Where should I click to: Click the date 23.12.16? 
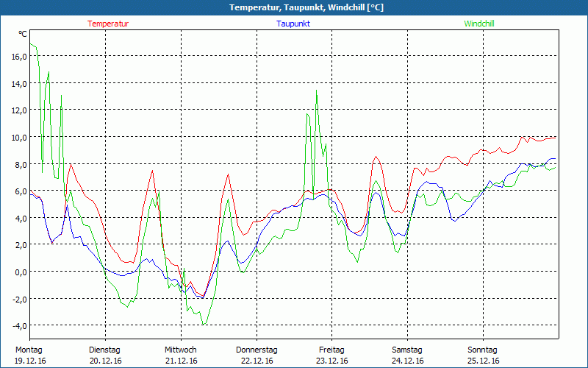click(332, 361)
